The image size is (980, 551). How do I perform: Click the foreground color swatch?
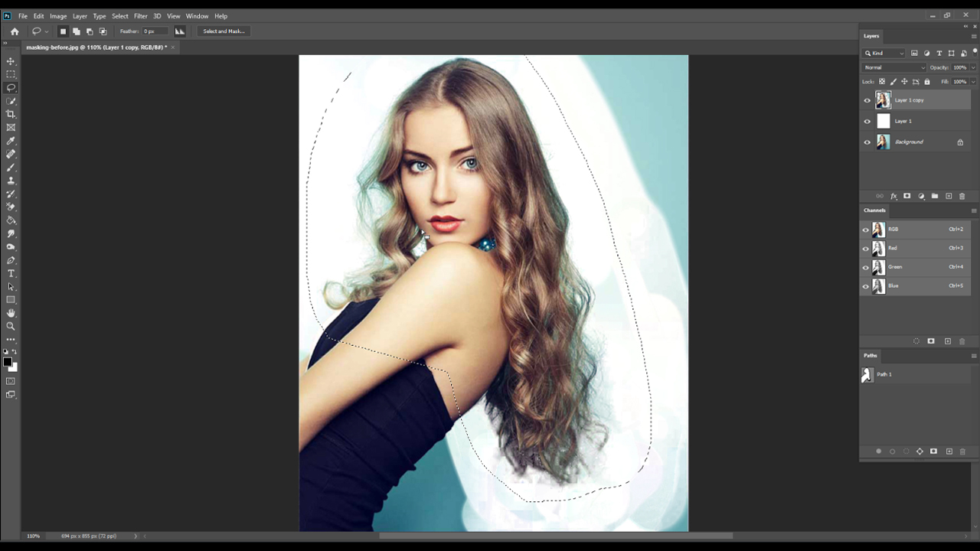click(x=7, y=362)
